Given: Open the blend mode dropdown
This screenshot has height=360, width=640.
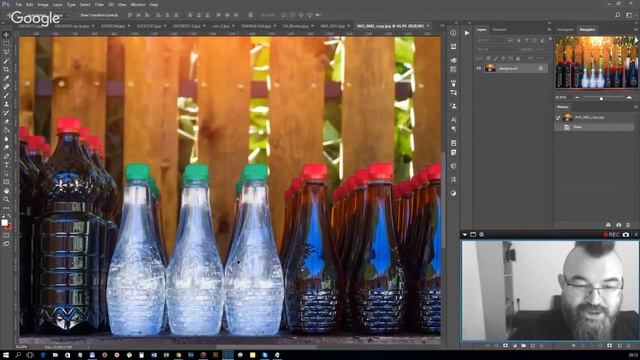Looking at the screenshot, I should coord(497,49).
